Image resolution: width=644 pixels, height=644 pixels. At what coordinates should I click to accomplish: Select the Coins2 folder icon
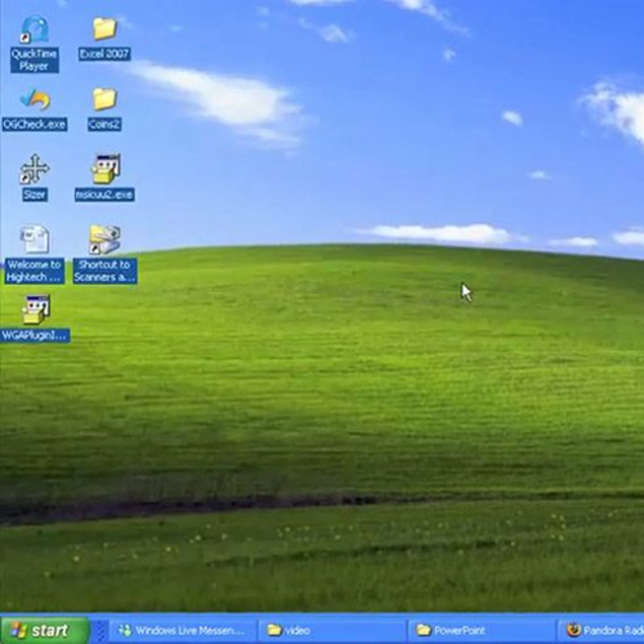pos(104,99)
